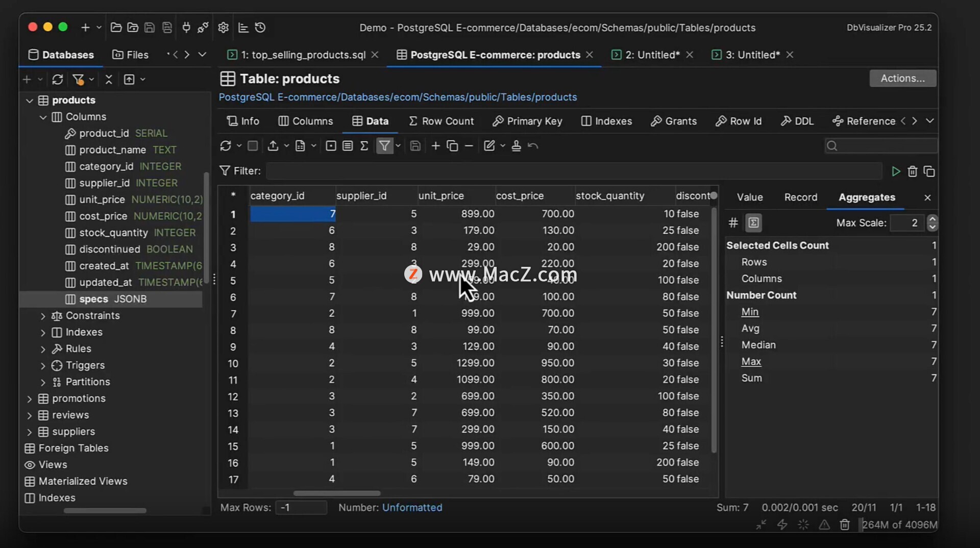Click the Save All icon in main toolbar

pyautogui.click(x=167, y=28)
